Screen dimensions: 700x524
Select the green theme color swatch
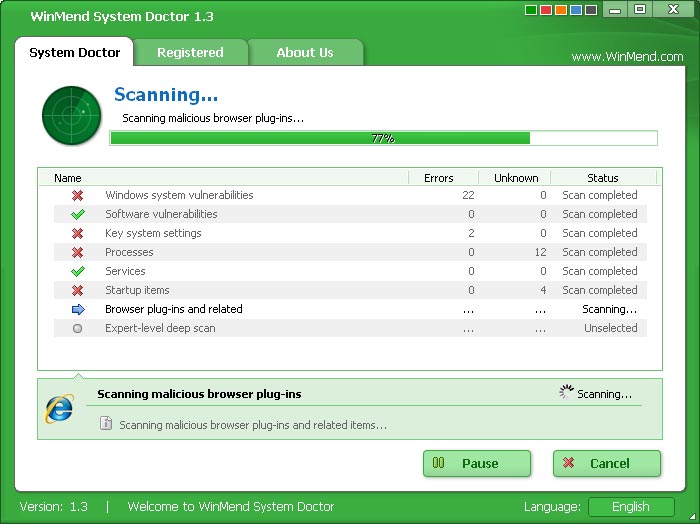pyautogui.click(x=532, y=11)
